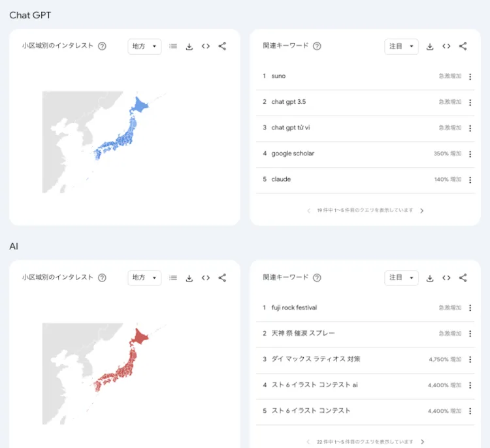Screen dimensions: 490x448
Task: Open help for AI subregion interest
Action: (x=102, y=278)
